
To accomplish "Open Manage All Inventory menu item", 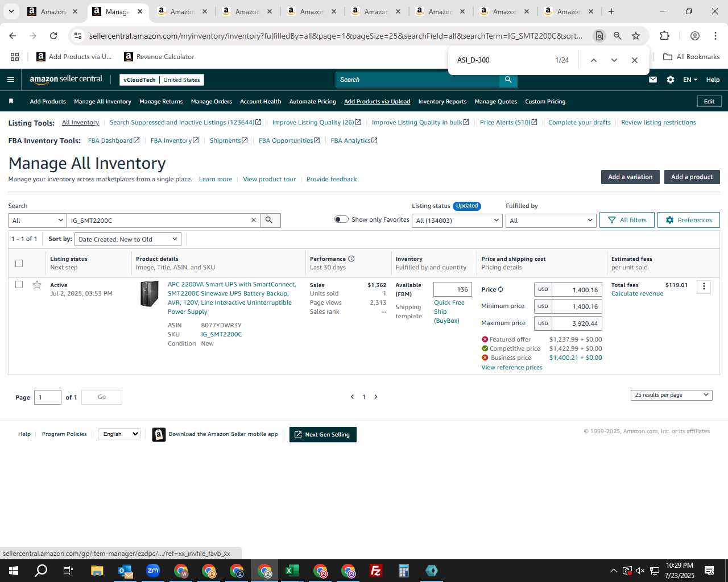I will pyautogui.click(x=102, y=102).
